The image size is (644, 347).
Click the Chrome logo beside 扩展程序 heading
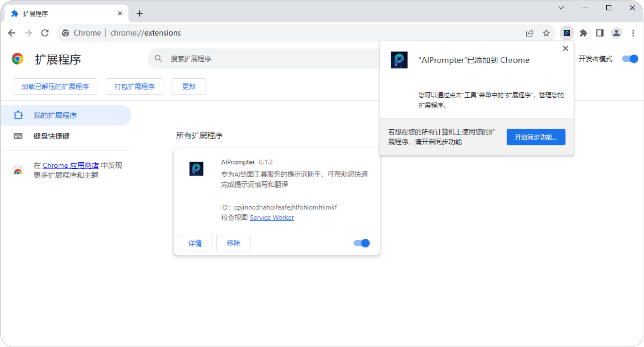(17, 59)
